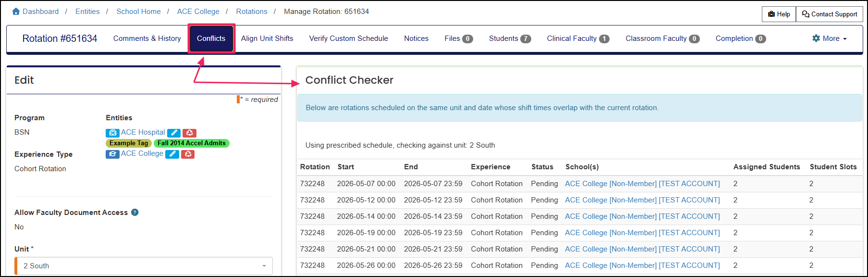
Task: Go to the Dashboard breadcrumb
Action: (40, 12)
